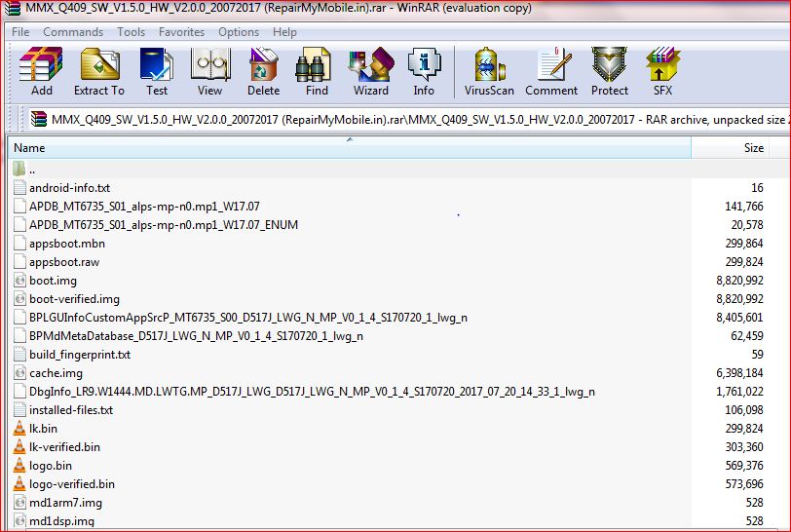Viewport: 791px width, 532px height.
Task: Click the Protect archive icon
Action: (610, 72)
